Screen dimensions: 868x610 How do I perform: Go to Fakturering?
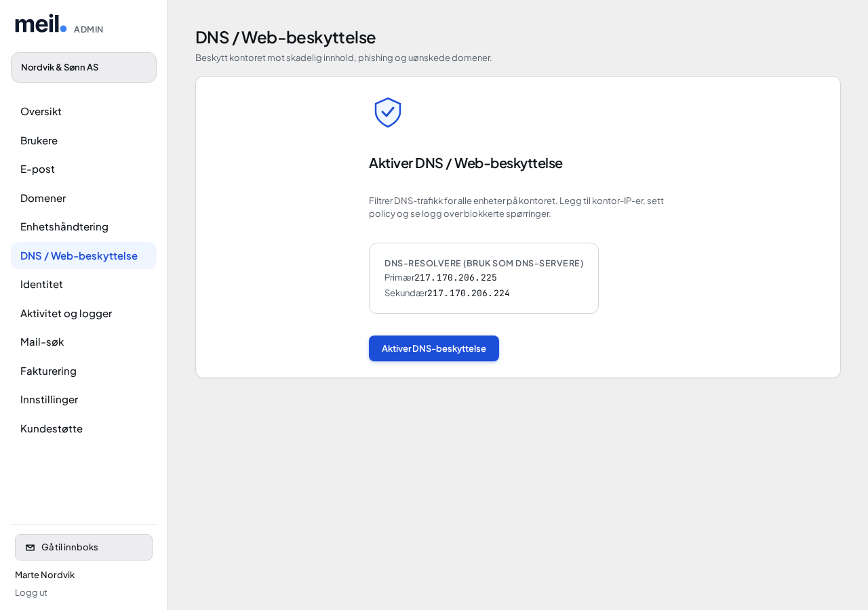pos(83,371)
